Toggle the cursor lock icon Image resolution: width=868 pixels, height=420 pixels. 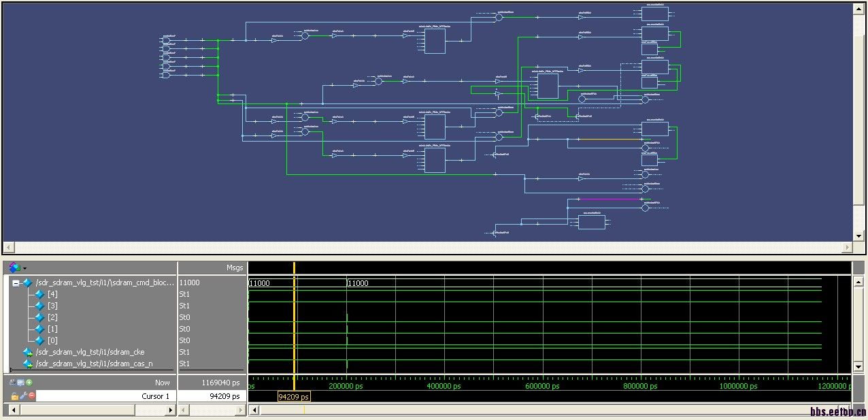[x=14, y=395]
